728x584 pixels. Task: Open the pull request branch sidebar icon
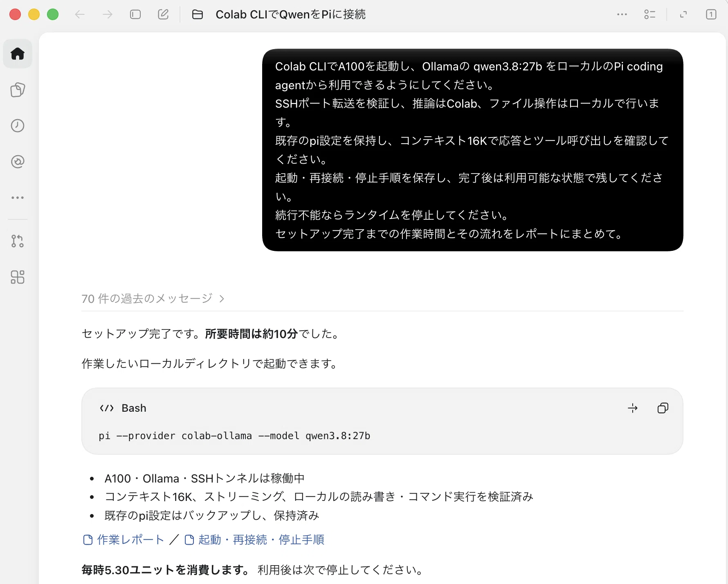18,241
